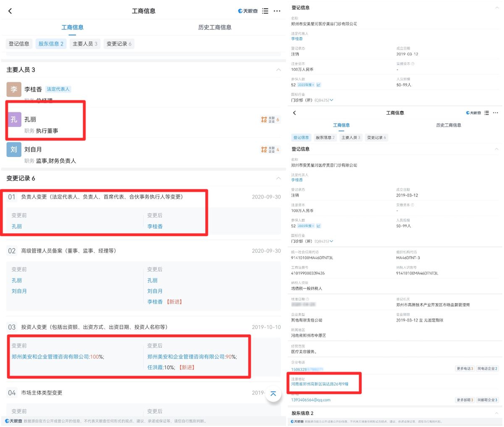Tap the 李 avatar beside 李桂香
The image size is (504, 427).
(14, 89)
